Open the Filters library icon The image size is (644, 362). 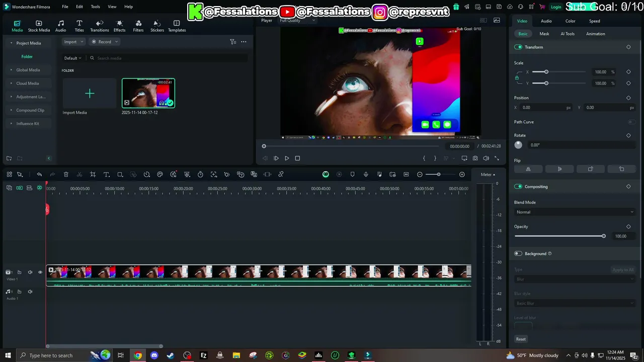click(138, 23)
